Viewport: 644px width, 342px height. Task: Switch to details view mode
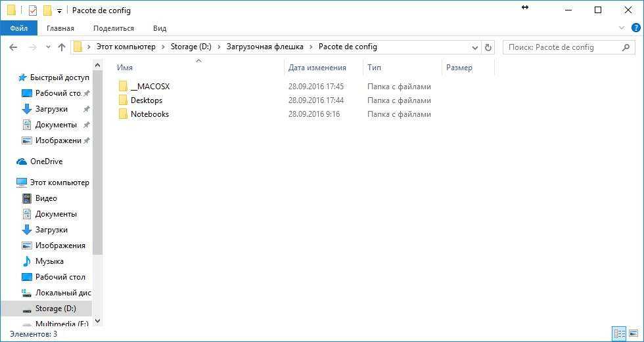(x=619, y=333)
